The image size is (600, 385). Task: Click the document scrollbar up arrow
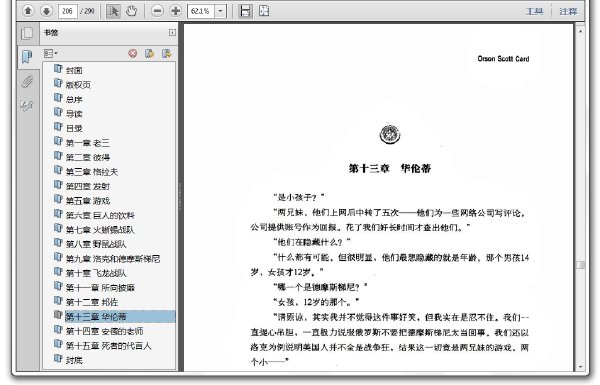tap(580, 31)
